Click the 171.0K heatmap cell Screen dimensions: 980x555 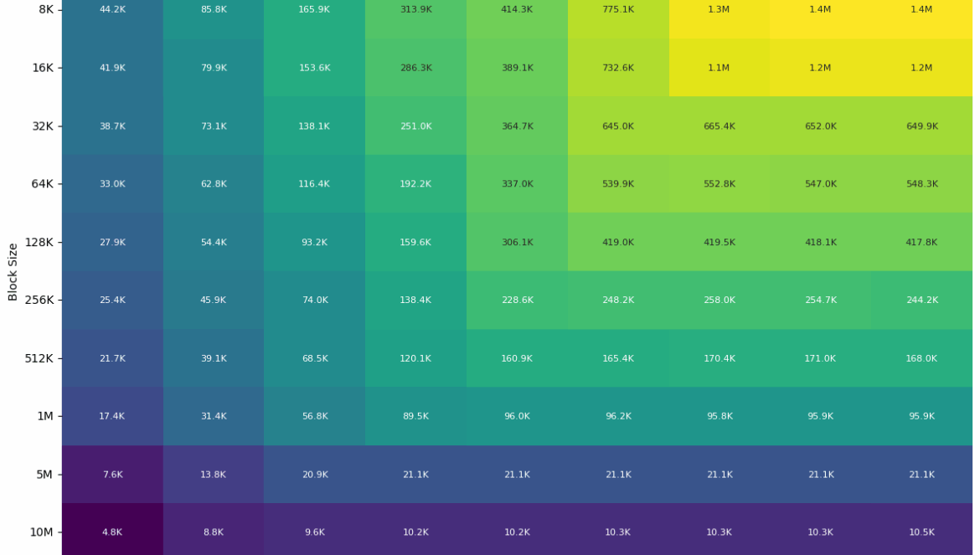(x=820, y=358)
